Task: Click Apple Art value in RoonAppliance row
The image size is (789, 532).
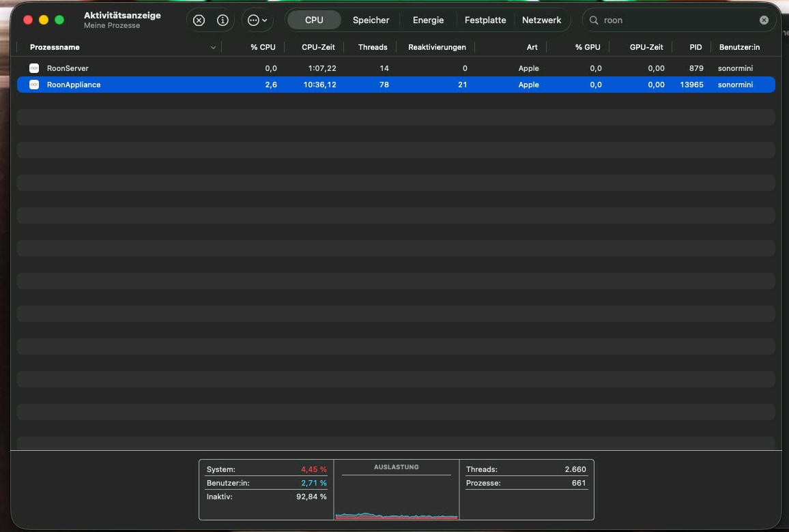Action: (x=528, y=85)
